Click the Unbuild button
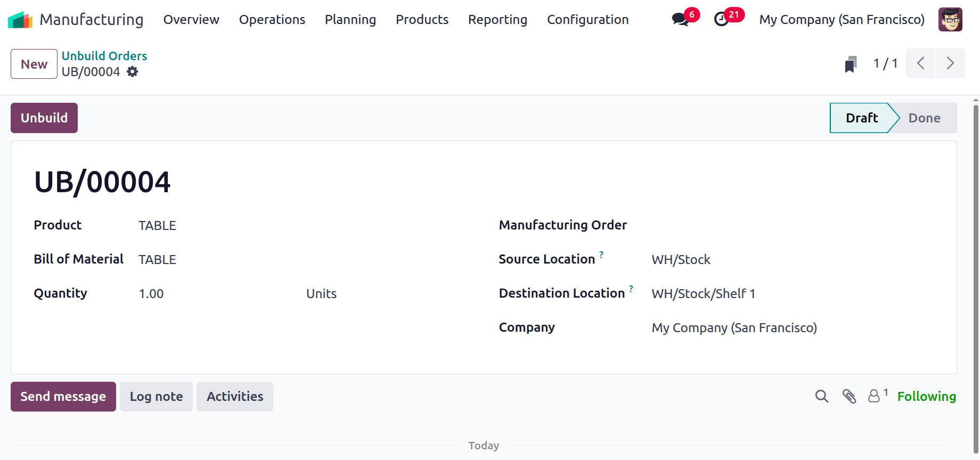 (44, 118)
